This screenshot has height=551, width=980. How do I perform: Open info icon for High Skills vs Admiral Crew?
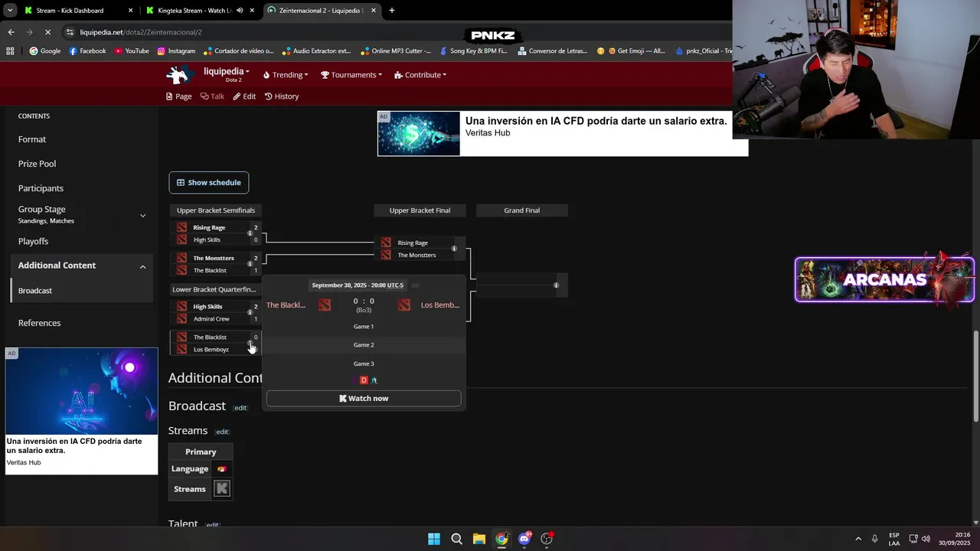(x=250, y=312)
